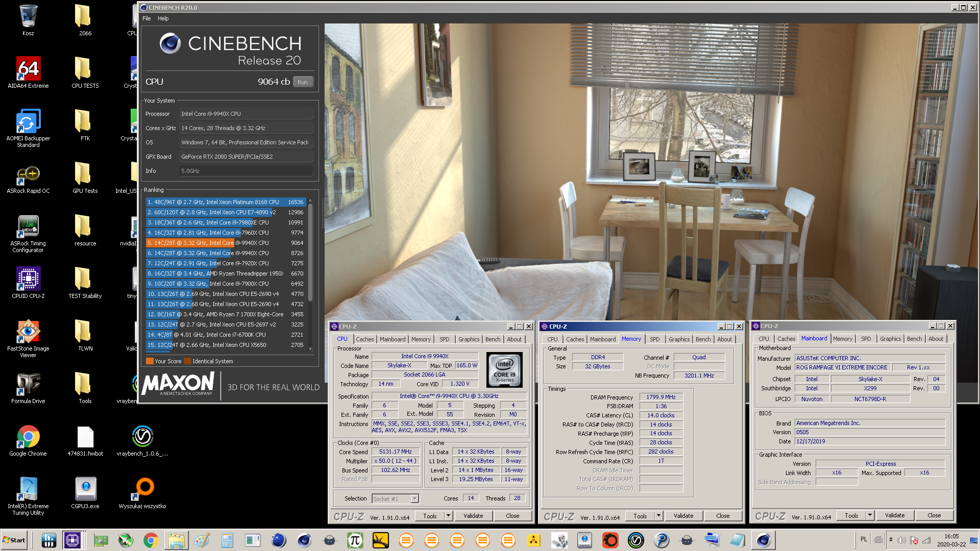Click the Info field showing 5.0GHz
Screen dimensions: 980x551
point(246,171)
